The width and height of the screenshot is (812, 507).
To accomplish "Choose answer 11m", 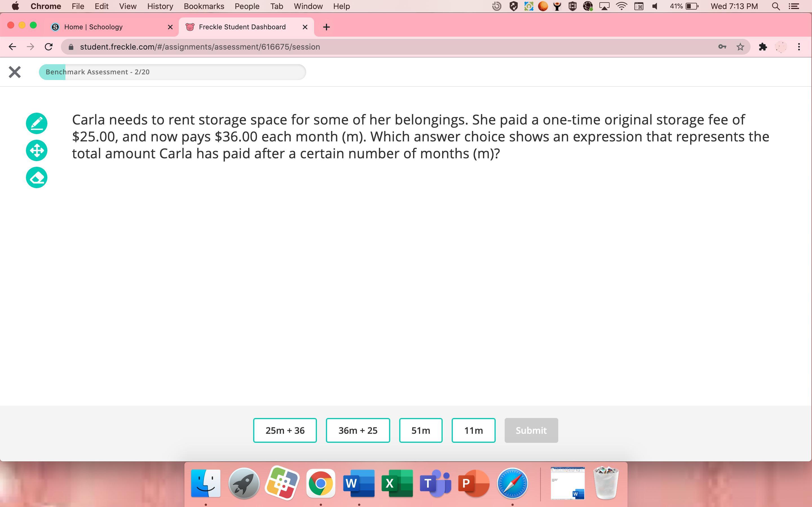I will 473,430.
